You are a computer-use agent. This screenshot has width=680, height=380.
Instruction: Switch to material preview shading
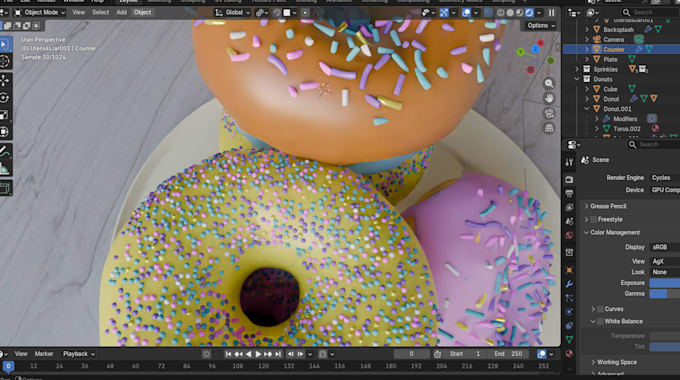tap(520, 13)
